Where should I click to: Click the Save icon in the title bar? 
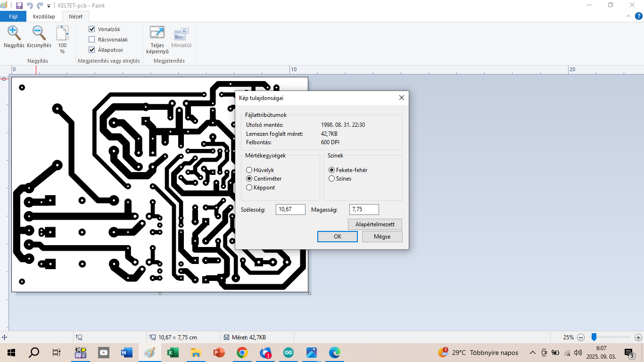click(19, 6)
